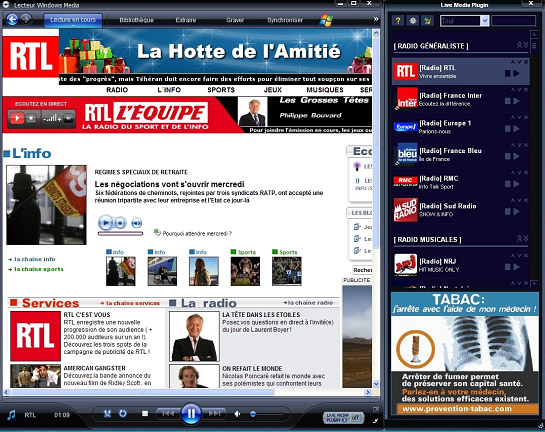The width and height of the screenshot is (545, 432).
Task: Play the France Inter radio station
Action: point(516,101)
